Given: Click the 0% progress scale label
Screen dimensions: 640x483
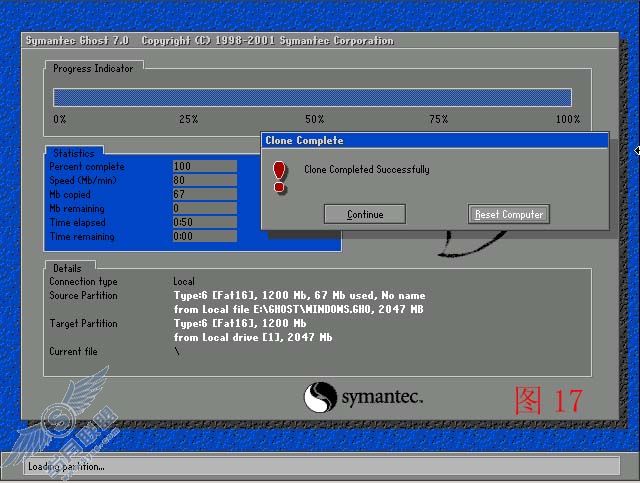Looking at the screenshot, I should pos(60,119).
